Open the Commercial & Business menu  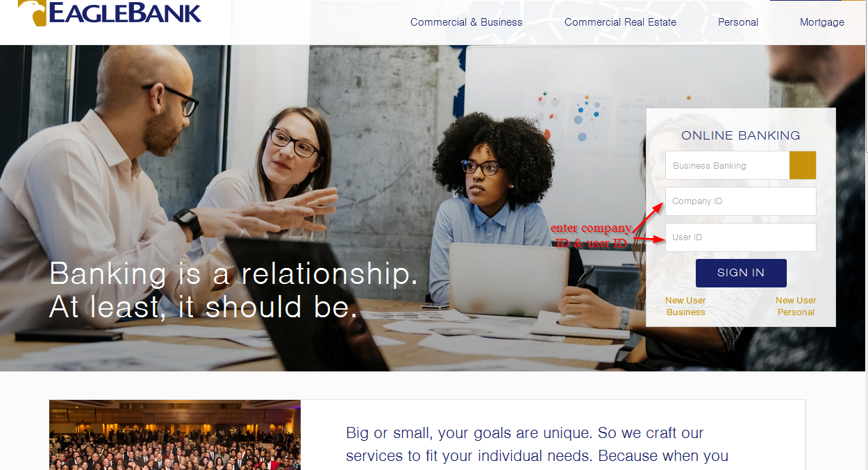pyautogui.click(x=466, y=22)
